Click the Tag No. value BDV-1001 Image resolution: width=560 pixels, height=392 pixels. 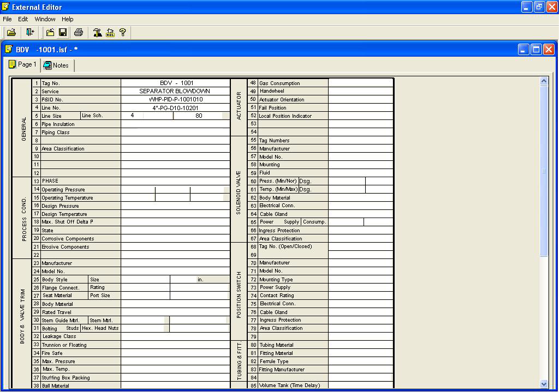(176, 83)
